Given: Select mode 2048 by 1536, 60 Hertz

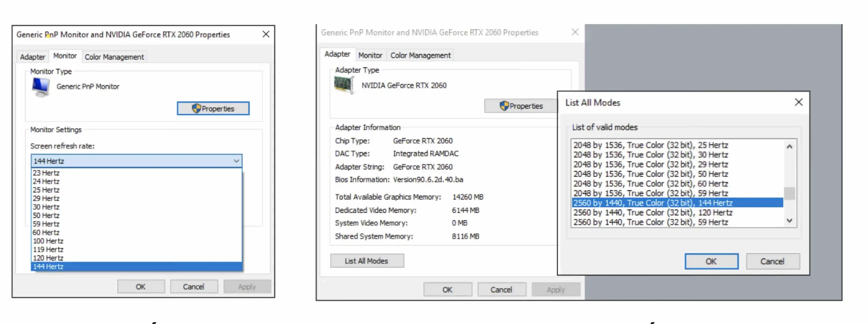Looking at the screenshot, I should (677, 183).
